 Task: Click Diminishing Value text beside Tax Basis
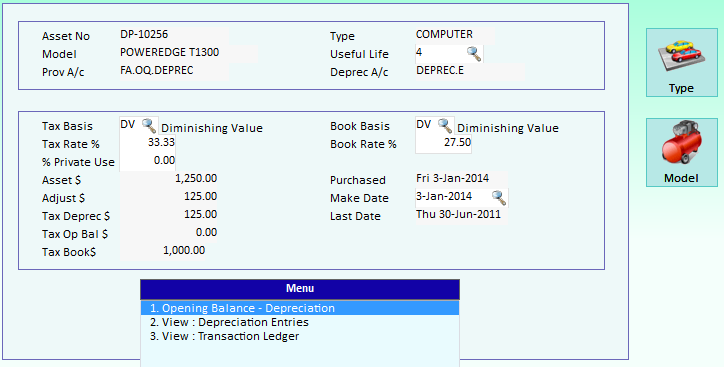coord(212,128)
